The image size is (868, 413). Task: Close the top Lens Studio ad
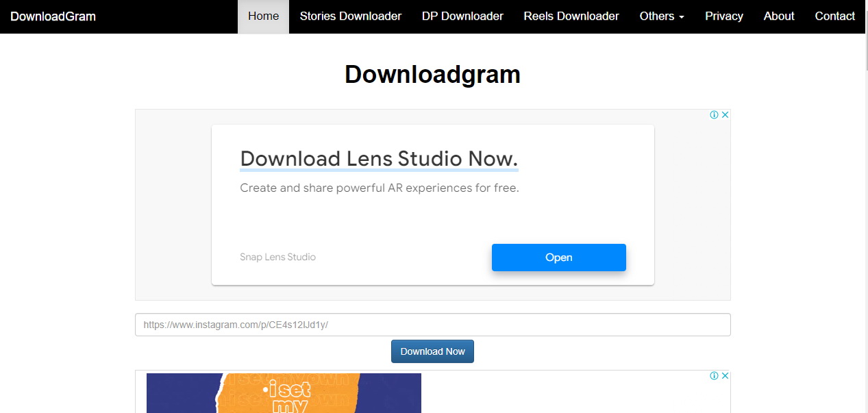(726, 115)
